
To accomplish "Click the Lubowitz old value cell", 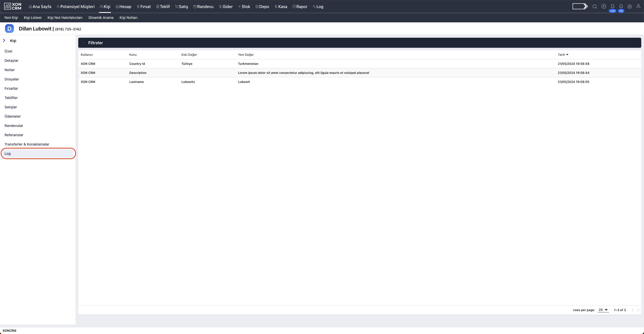I will pos(188,82).
